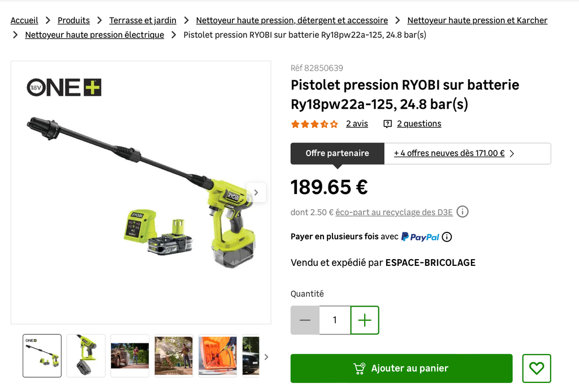Add product with Ajouter au panier
The height and width of the screenshot is (392, 579).
pyautogui.click(x=401, y=368)
